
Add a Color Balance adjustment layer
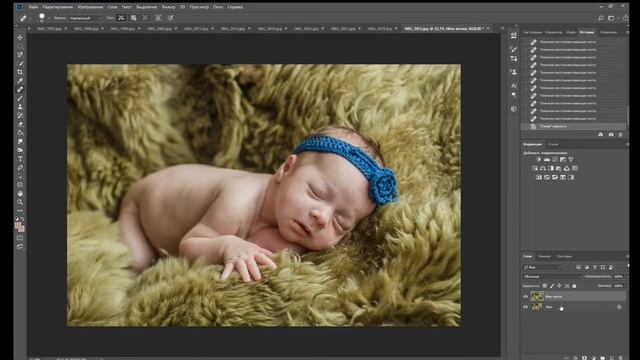543,168
